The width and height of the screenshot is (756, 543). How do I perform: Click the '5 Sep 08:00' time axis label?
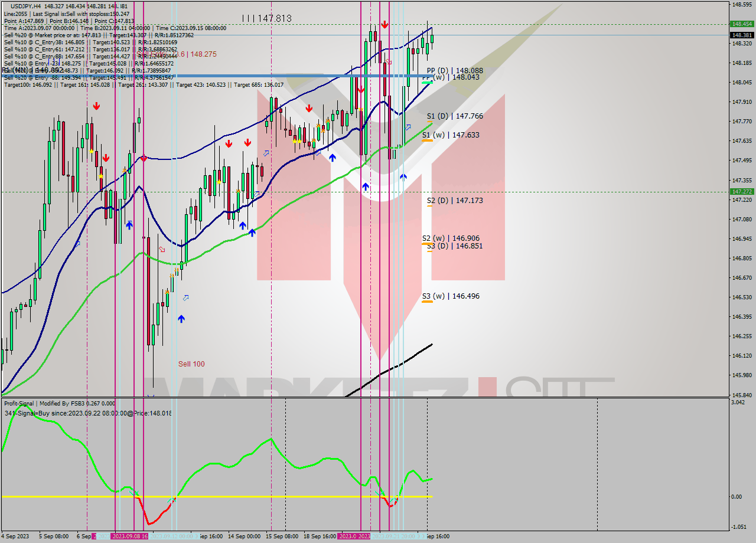tap(53, 537)
